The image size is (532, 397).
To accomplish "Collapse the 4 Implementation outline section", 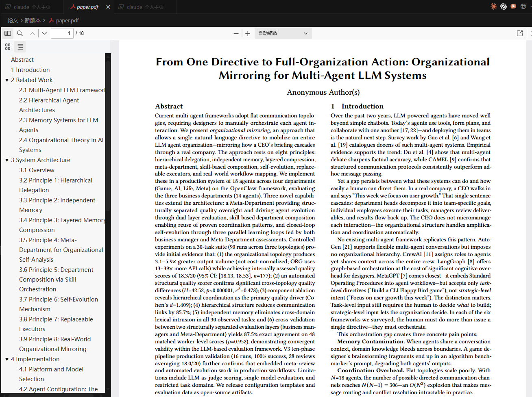I will 7,359.
